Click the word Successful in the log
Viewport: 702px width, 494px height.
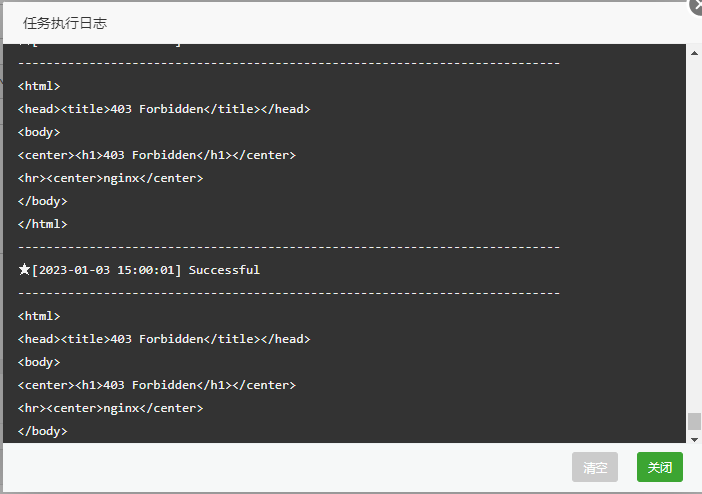(224, 270)
